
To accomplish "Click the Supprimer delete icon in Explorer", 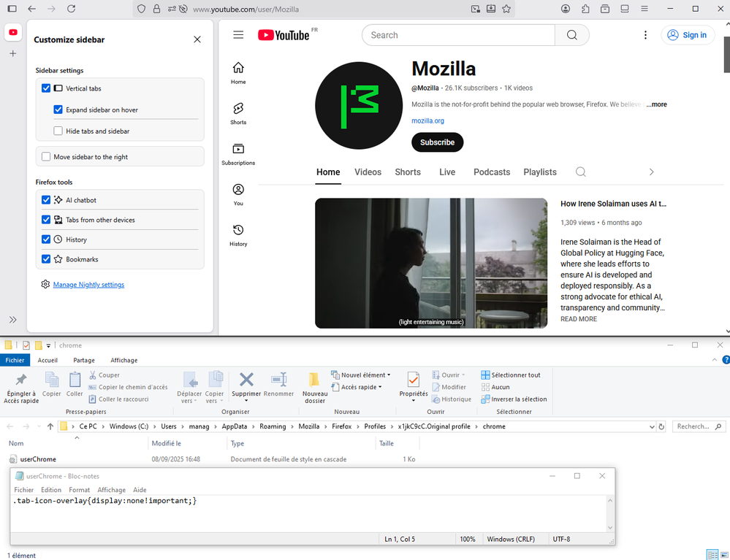I will (246, 379).
